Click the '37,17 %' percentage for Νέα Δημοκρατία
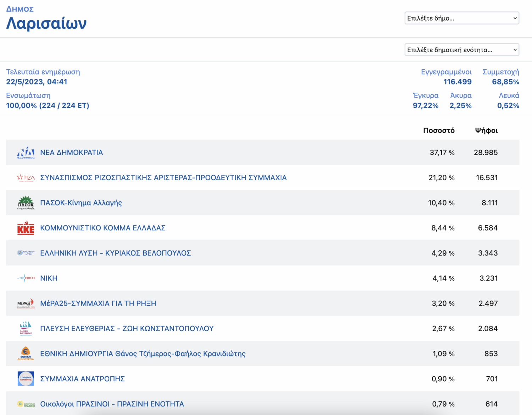 pos(442,153)
